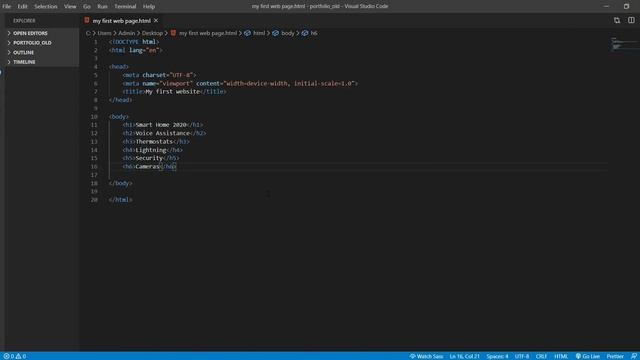Click the closing html tag on line 20
This screenshot has height=360, width=640.
pyautogui.click(x=120, y=200)
